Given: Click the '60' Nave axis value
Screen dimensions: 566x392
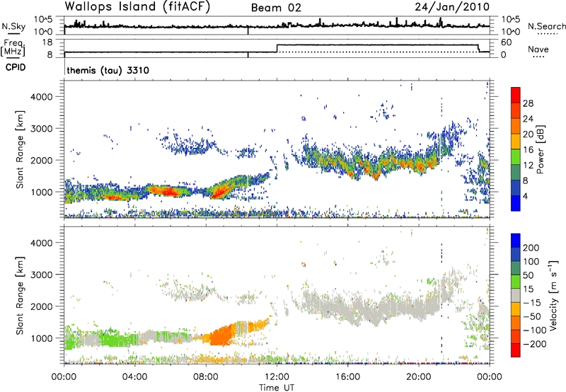Looking at the screenshot, I should click(x=506, y=42).
